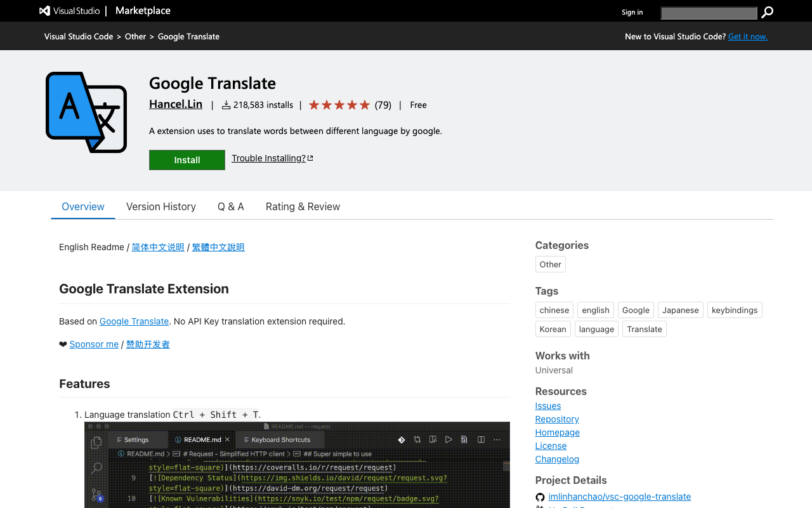Open imlinhanchao/vsc-google-translate repo link
The width and height of the screenshot is (812, 508).
click(x=620, y=497)
